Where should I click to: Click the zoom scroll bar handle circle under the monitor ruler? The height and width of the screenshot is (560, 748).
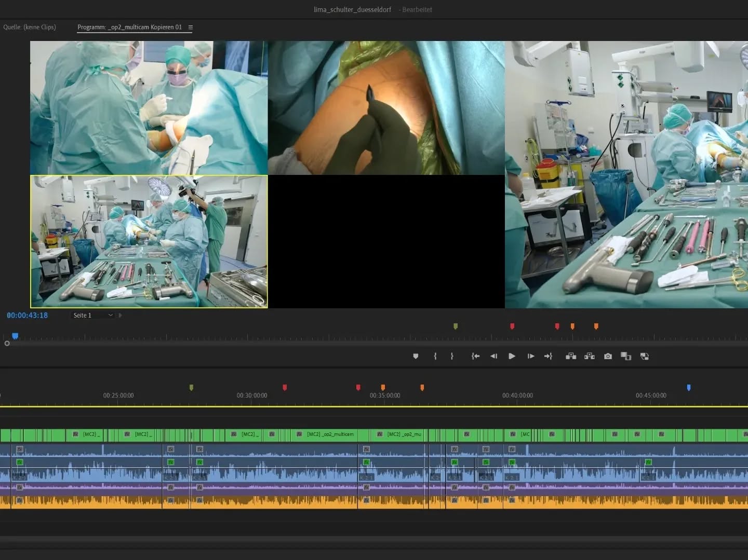[x=7, y=344]
